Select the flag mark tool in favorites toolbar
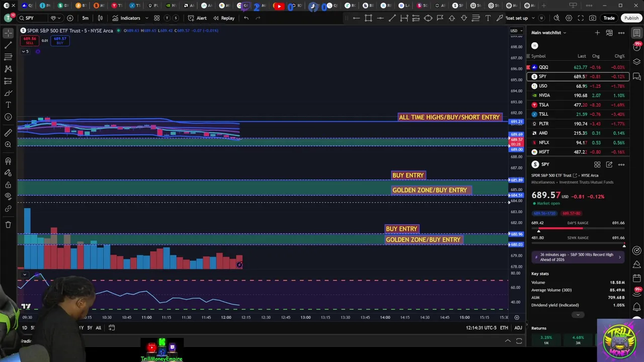644x362 pixels. (x=440, y=18)
